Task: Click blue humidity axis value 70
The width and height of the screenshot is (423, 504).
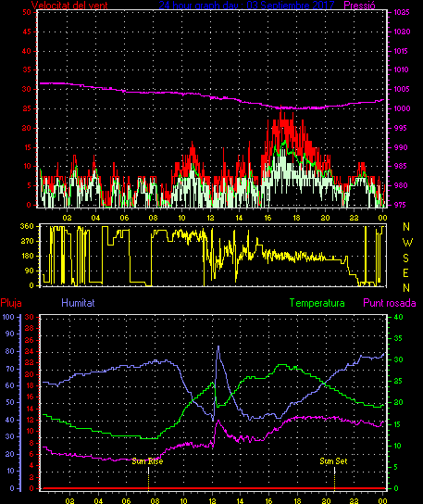Action: [x=10, y=369]
